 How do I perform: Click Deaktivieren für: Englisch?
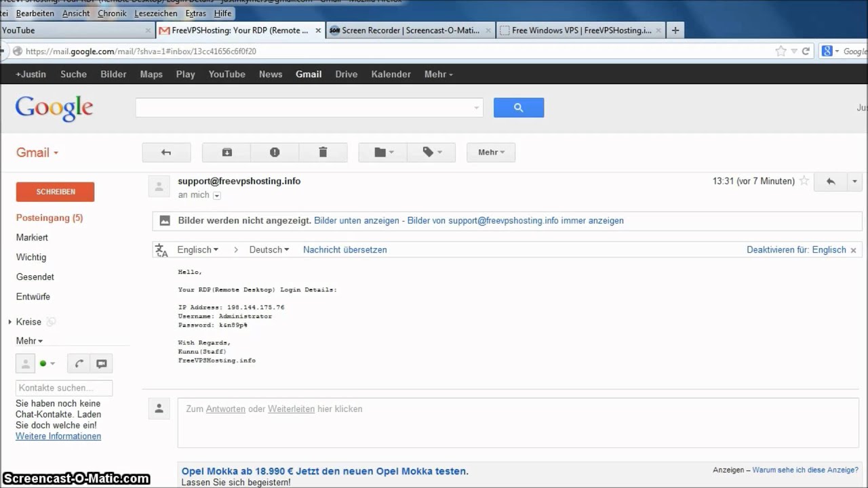[796, 249]
